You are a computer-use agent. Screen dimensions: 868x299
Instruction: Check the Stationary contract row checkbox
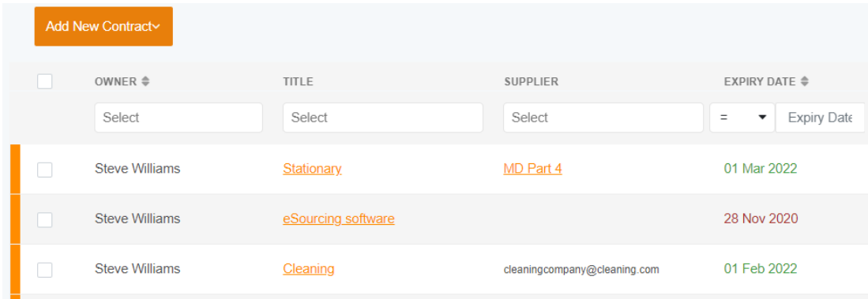tap(45, 170)
